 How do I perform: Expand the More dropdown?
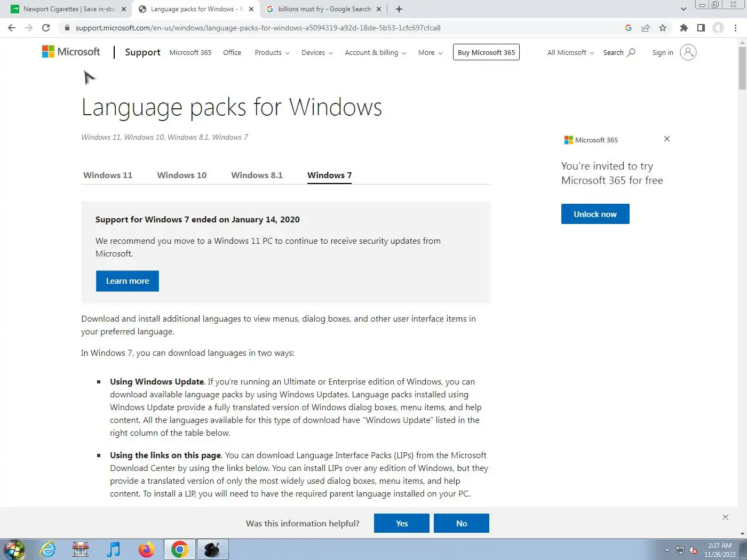(430, 52)
